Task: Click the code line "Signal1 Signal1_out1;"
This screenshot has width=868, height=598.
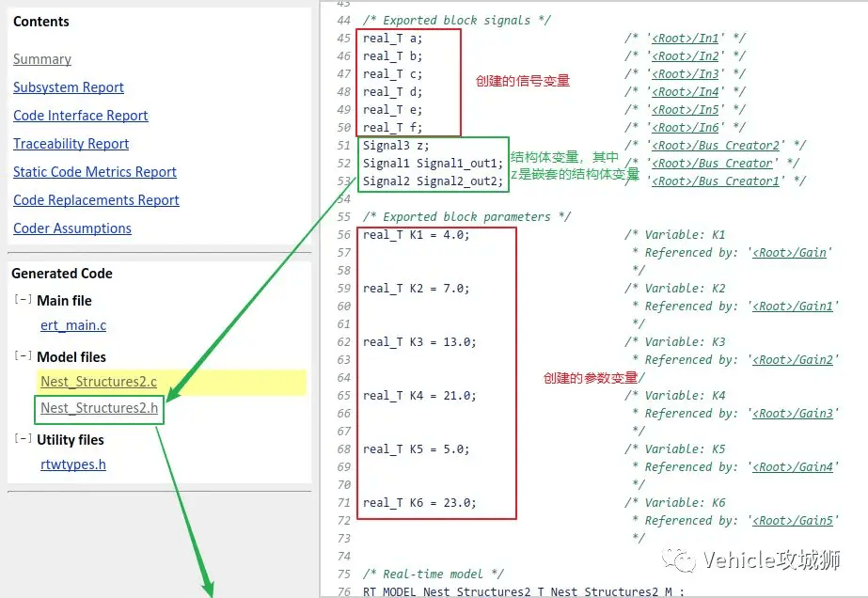Action: (433, 164)
